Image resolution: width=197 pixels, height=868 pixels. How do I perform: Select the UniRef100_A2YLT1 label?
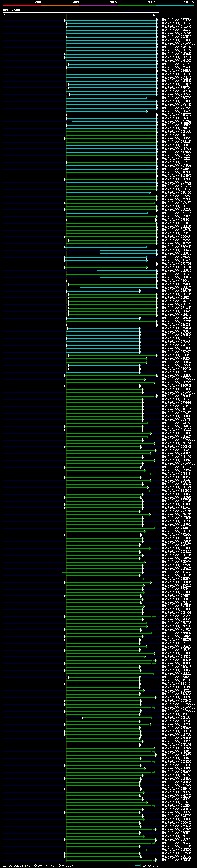coord(176,78)
